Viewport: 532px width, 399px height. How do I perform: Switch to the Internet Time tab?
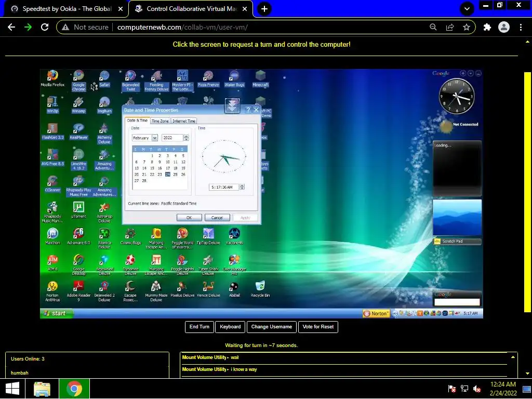pos(184,121)
